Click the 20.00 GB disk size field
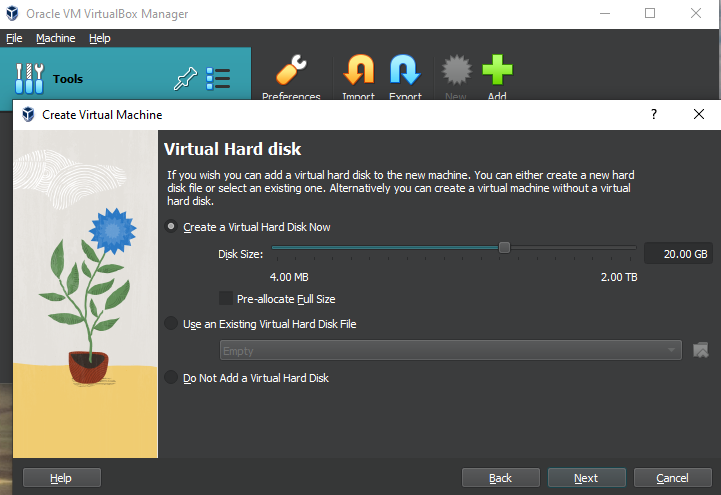 tap(678, 254)
